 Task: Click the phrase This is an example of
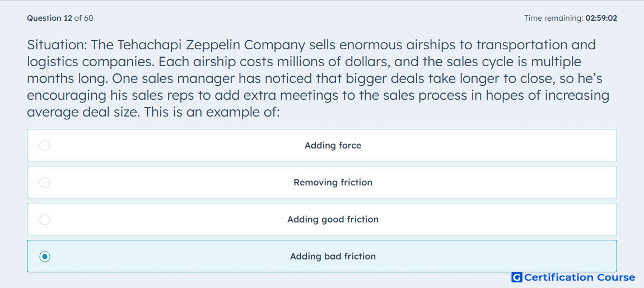(x=213, y=112)
